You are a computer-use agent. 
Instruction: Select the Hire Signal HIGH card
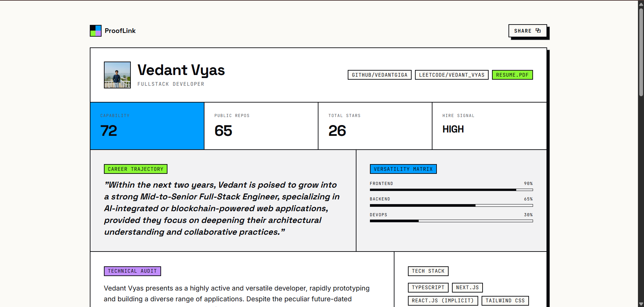coord(489,126)
